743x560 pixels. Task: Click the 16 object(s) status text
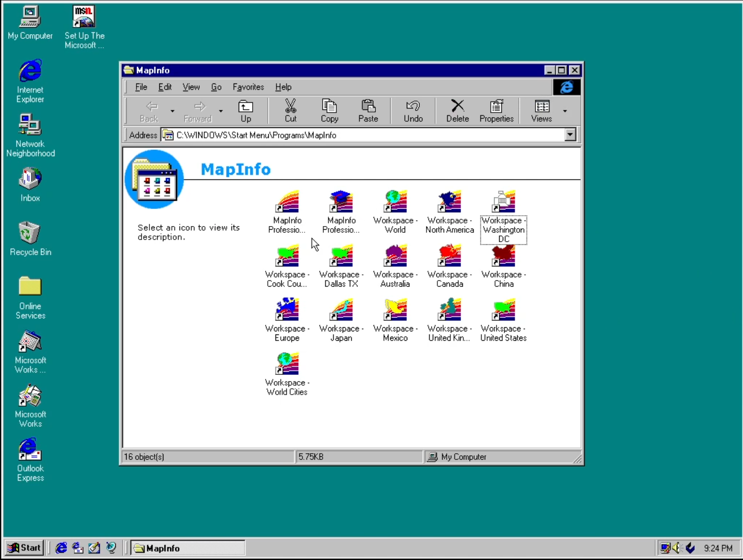click(x=144, y=457)
